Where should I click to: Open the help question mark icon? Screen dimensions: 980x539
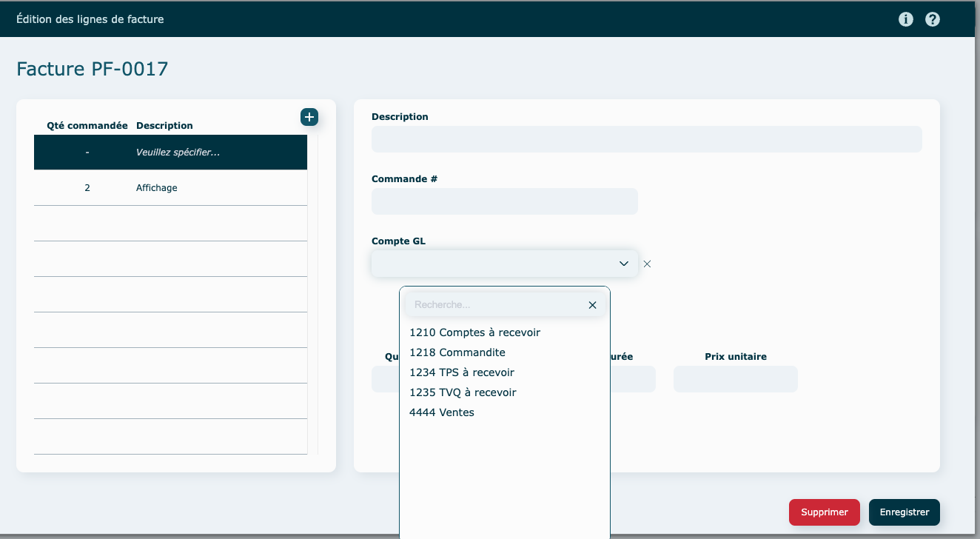(x=933, y=19)
